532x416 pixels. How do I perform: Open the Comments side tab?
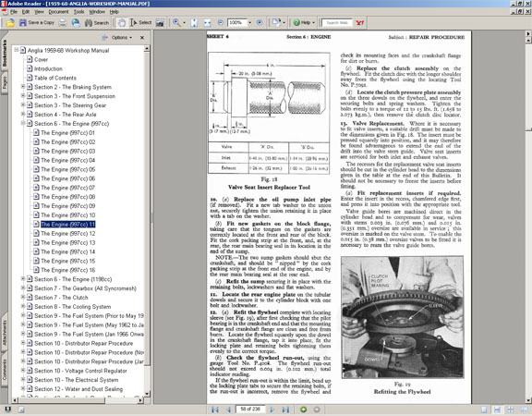point(5,370)
